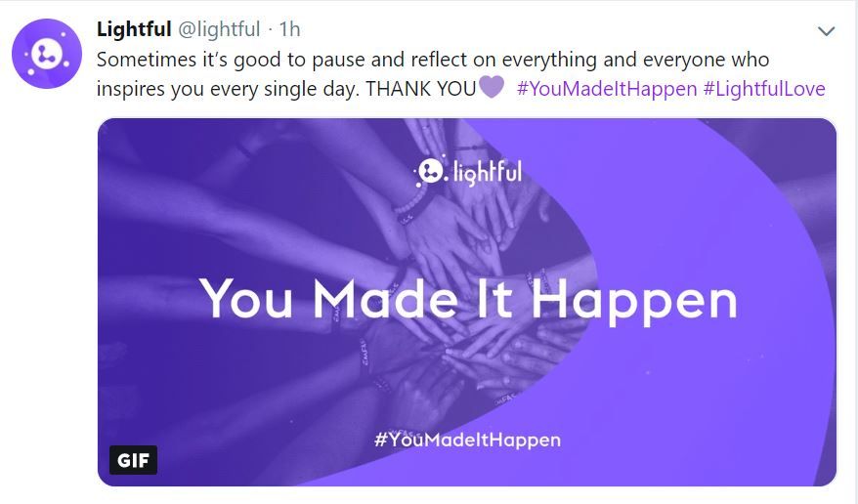Click the circular Lightful logo glyph in the GIF

pyautogui.click(x=430, y=171)
